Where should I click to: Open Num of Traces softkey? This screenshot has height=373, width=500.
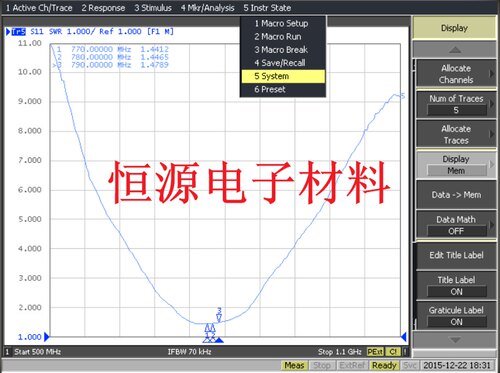coord(455,104)
